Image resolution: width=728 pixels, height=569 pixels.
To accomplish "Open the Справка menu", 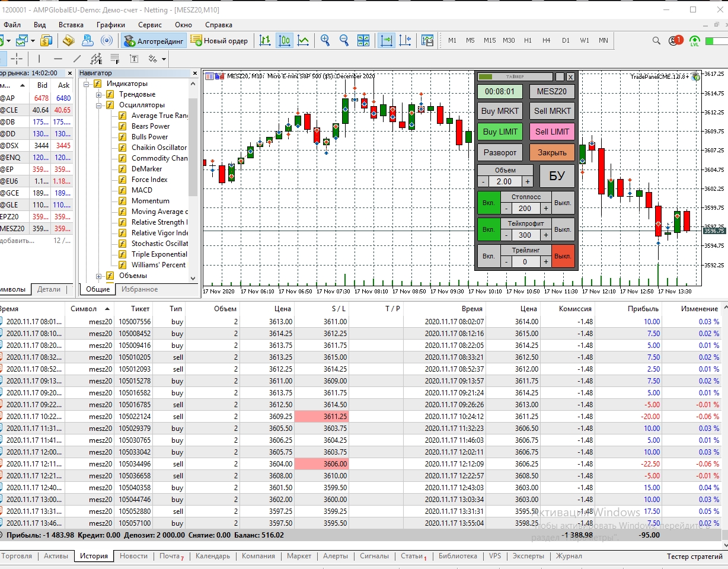I will pos(219,25).
